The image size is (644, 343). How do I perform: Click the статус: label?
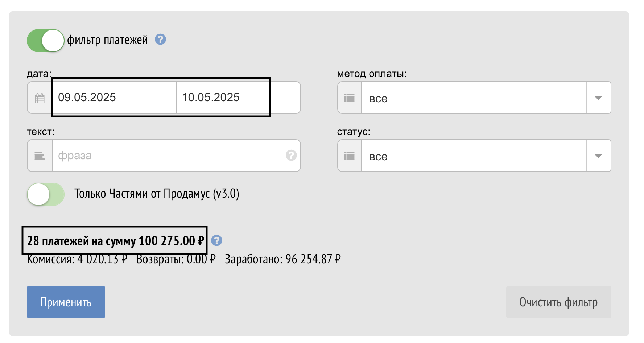(x=354, y=132)
